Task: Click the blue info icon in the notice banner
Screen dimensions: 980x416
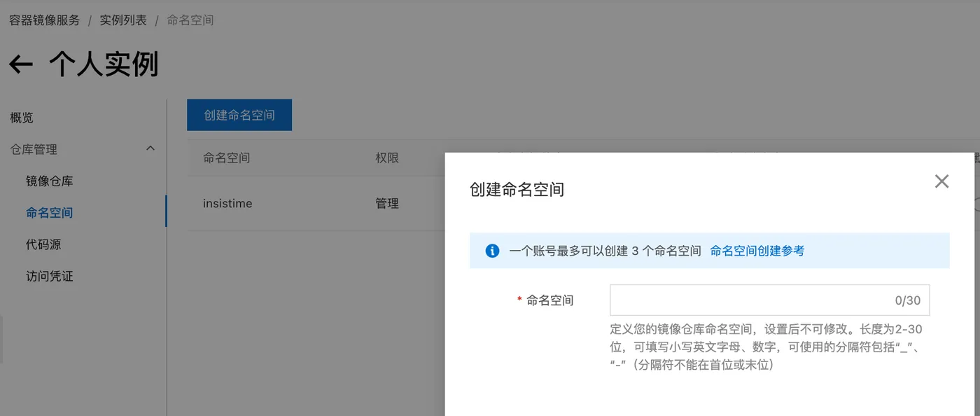Action: (492, 251)
